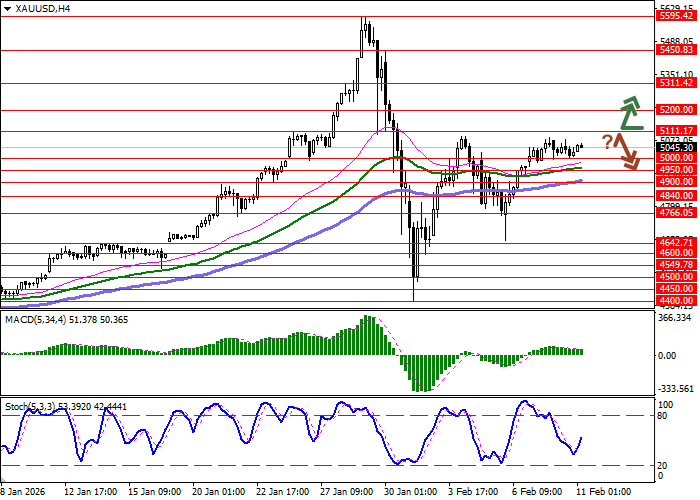Select the 4900.00 support level label
This screenshot has width=700, height=500.
tap(676, 182)
